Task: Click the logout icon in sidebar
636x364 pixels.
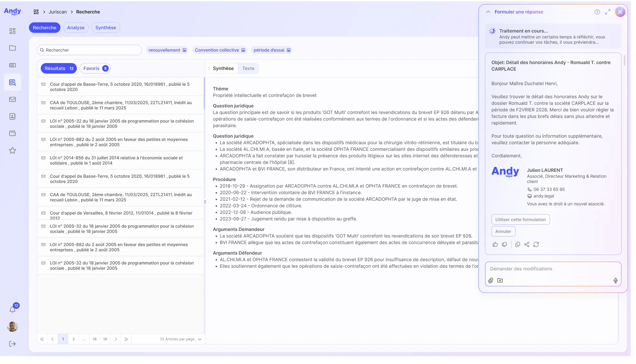Action: coord(12,344)
